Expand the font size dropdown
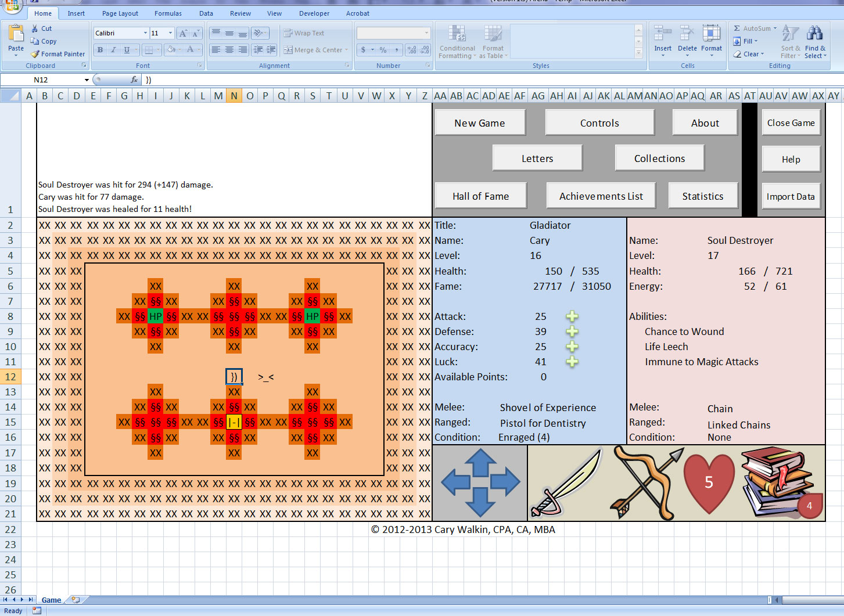The height and width of the screenshot is (616, 844). (170, 33)
